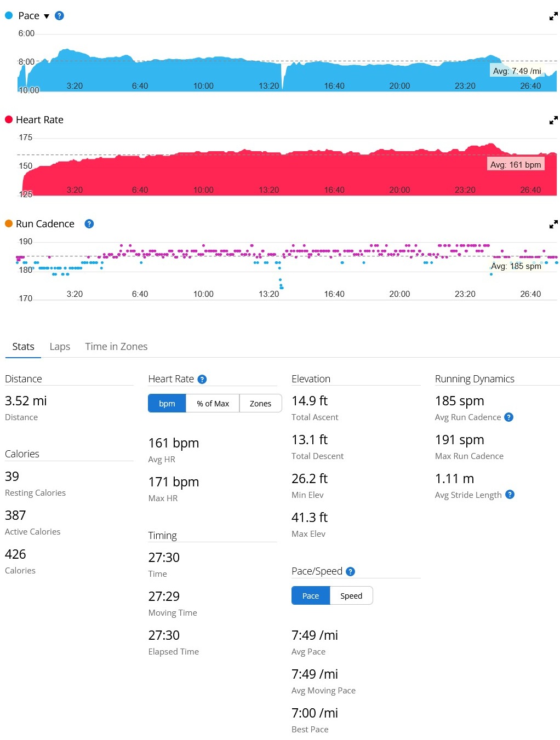Click the '39' Resting Calories value
The width and height of the screenshot is (560, 740).
12,477
